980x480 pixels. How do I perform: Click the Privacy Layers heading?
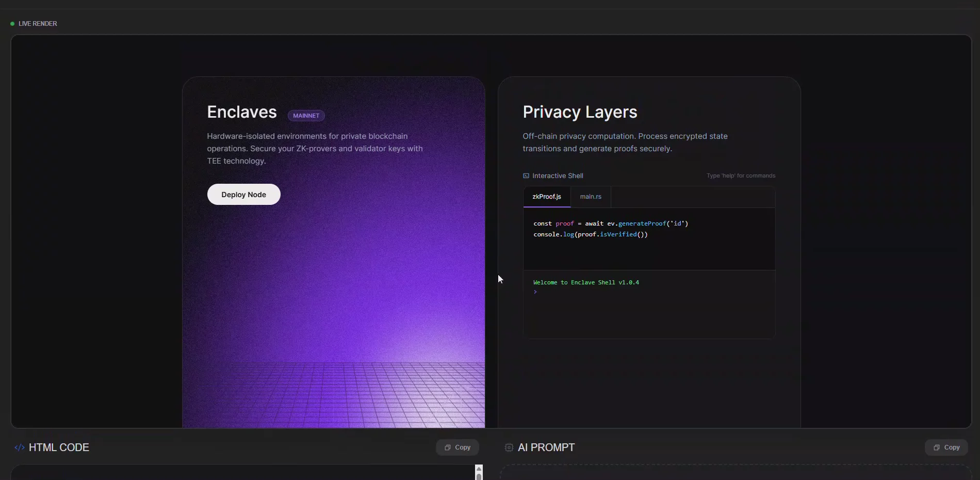580,112
